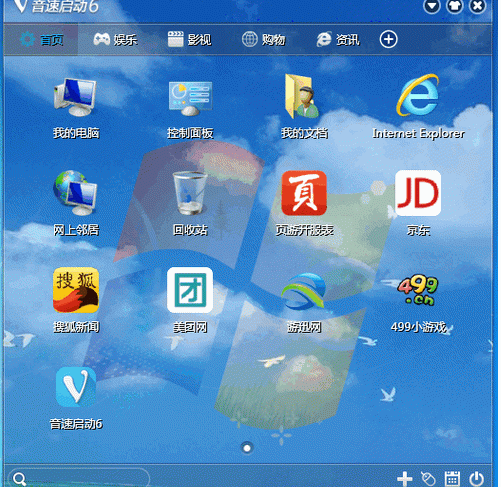Viewport: 501px width, 487px height.
Task: Click the plus add-item icon in bottom bar
Action: point(405,479)
